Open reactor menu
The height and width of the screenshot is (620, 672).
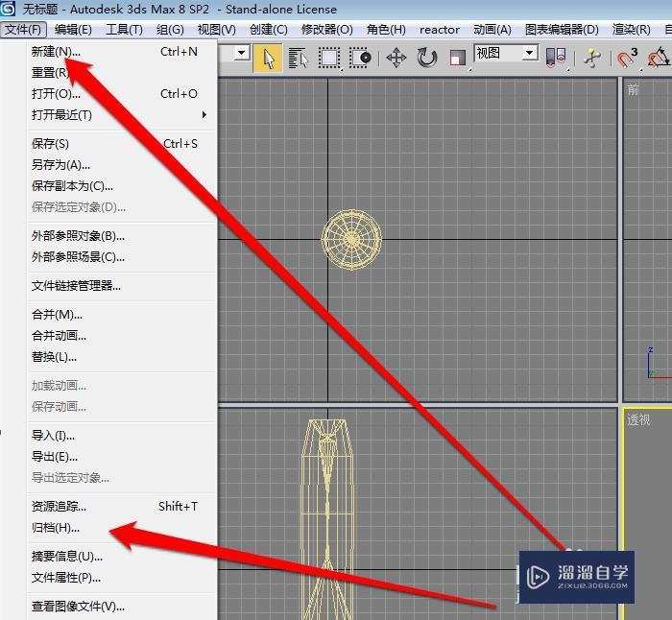(x=440, y=30)
